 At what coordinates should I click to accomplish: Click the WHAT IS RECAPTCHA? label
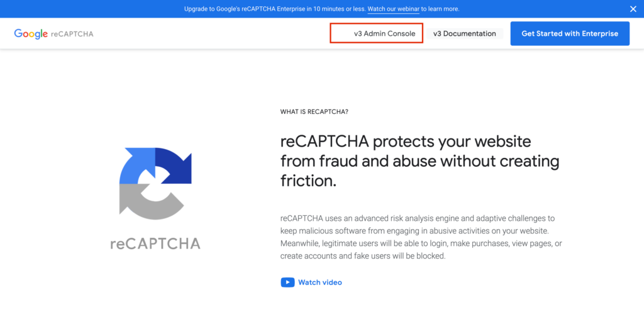click(x=314, y=112)
